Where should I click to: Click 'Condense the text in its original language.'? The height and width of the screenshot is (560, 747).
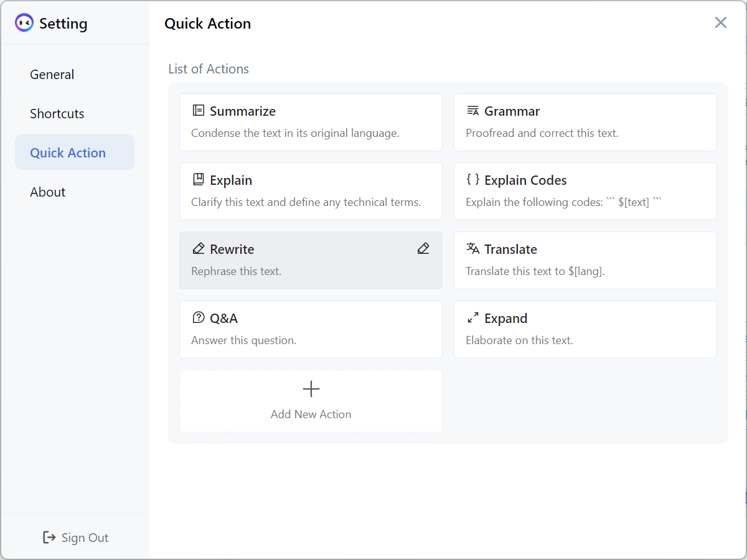coord(295,133)
